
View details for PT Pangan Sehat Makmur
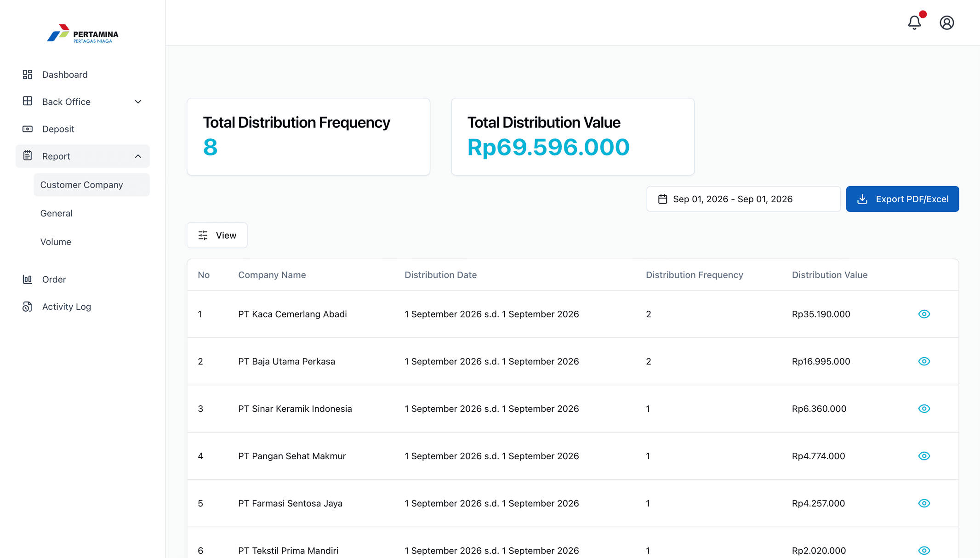924,456
